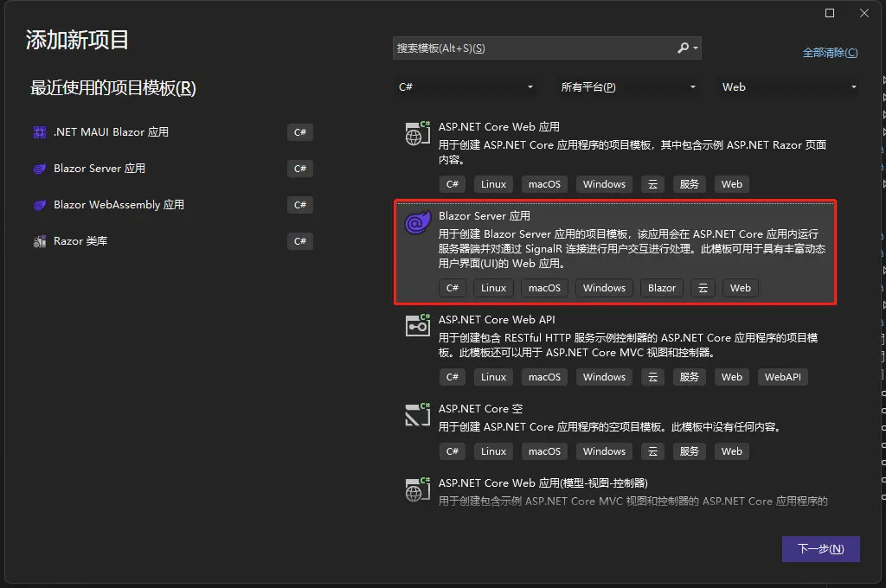Open the 所有平台 platform filter dropdown
This screenshot has width=886, height=588.
point(628,87)
